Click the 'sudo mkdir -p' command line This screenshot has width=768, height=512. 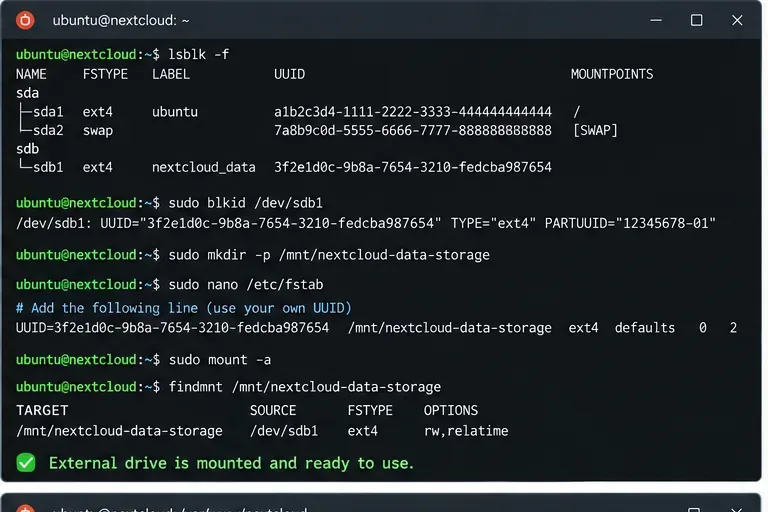tap(329, 255)
